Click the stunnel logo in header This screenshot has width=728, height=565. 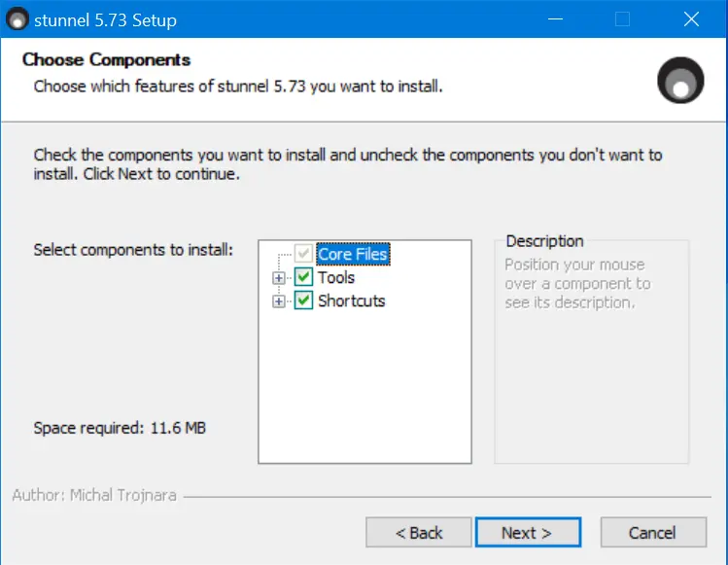(x=680, y=81)
